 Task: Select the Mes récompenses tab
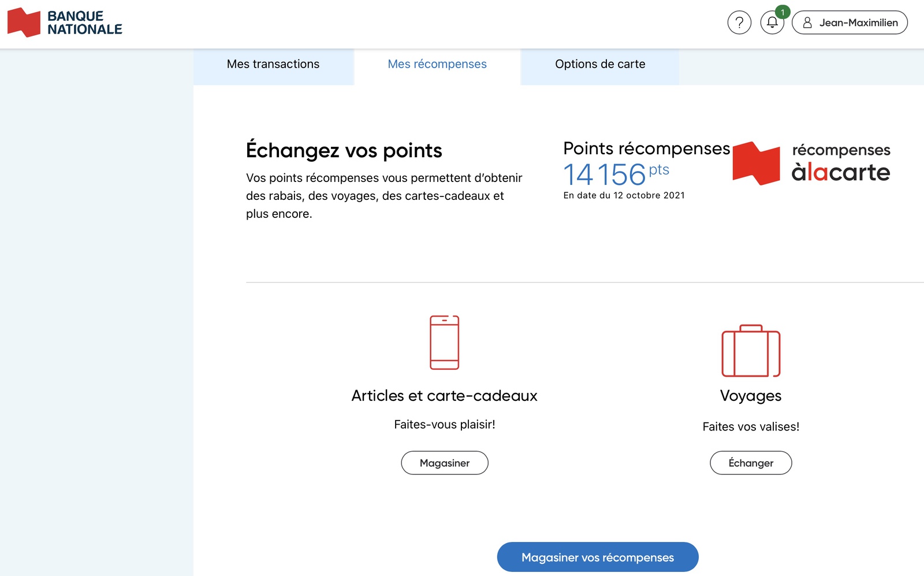click(x=437, y=64)
